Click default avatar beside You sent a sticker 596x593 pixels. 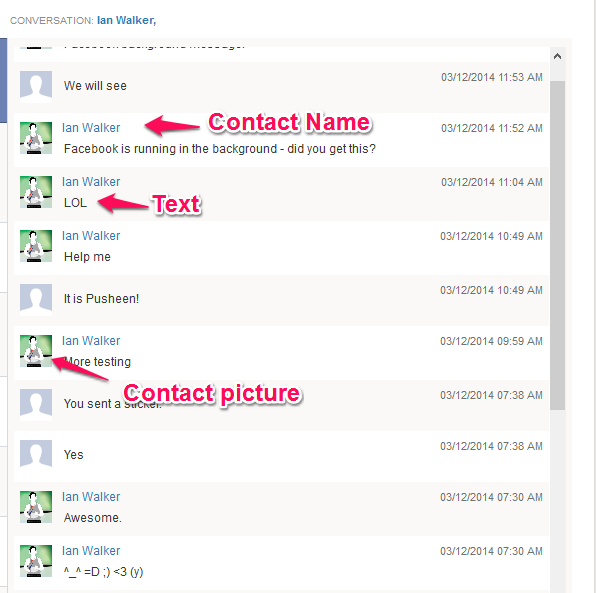[x=36, y=404]
